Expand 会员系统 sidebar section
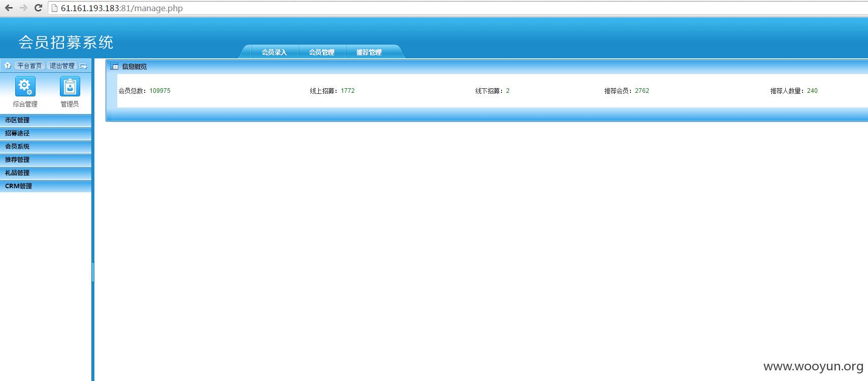This screenshot has width=868, height=381. tap(46, 147)
